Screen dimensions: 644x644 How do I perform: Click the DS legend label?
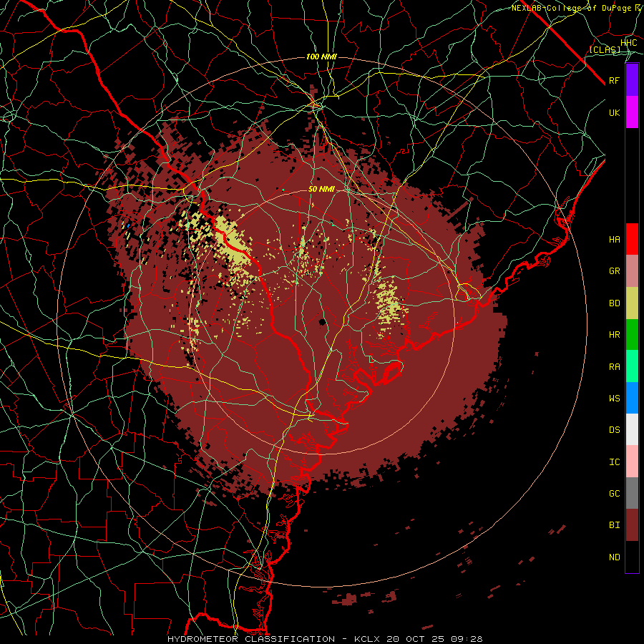click(615, 430)
